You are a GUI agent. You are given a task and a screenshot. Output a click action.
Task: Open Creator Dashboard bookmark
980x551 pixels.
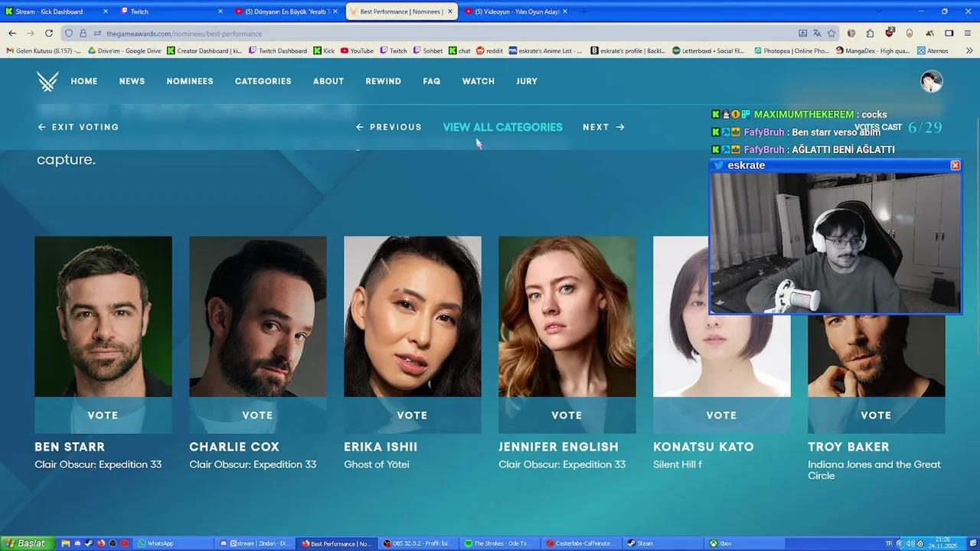(204, 51)
